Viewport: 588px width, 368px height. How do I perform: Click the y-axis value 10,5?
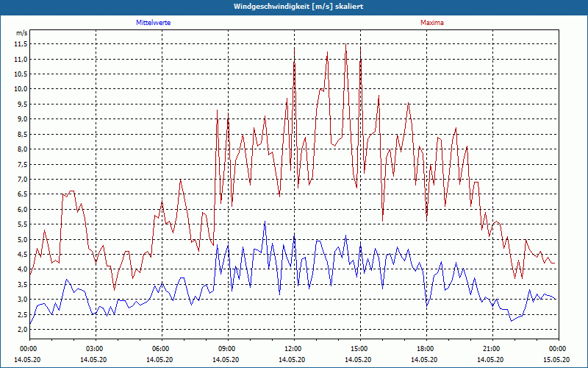(x=21, y=74)
